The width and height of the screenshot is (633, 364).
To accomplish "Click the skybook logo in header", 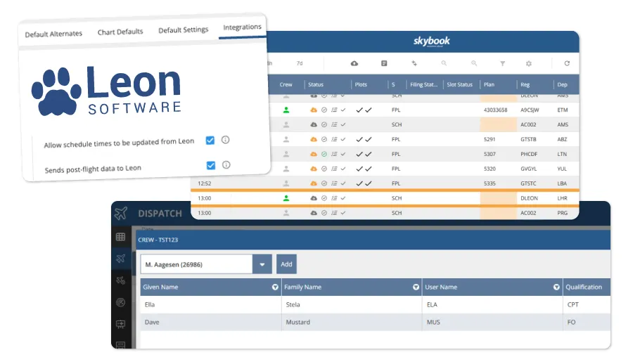I will pyautogui.click(x=431, y=41).
